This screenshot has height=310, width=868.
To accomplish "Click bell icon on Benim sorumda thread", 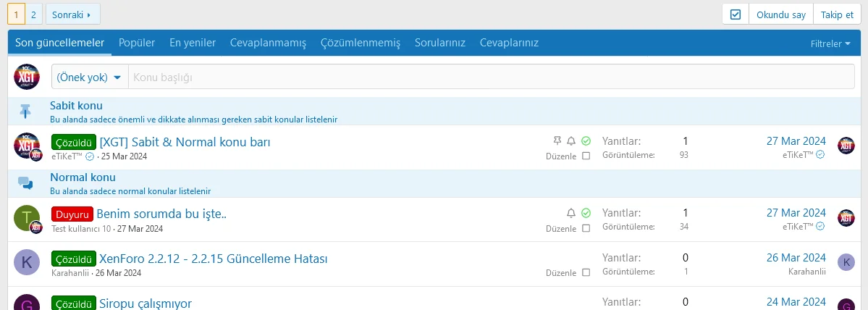I will tap(571, 213).
